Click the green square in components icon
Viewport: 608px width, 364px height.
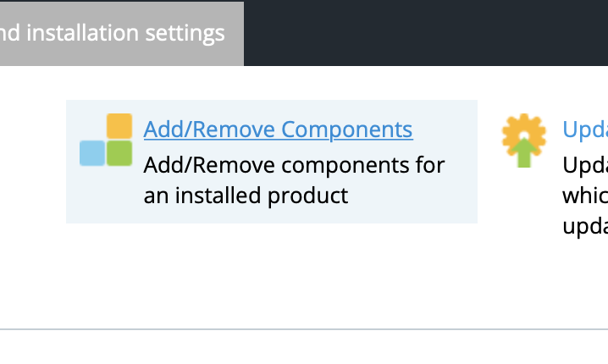(119, 153)
